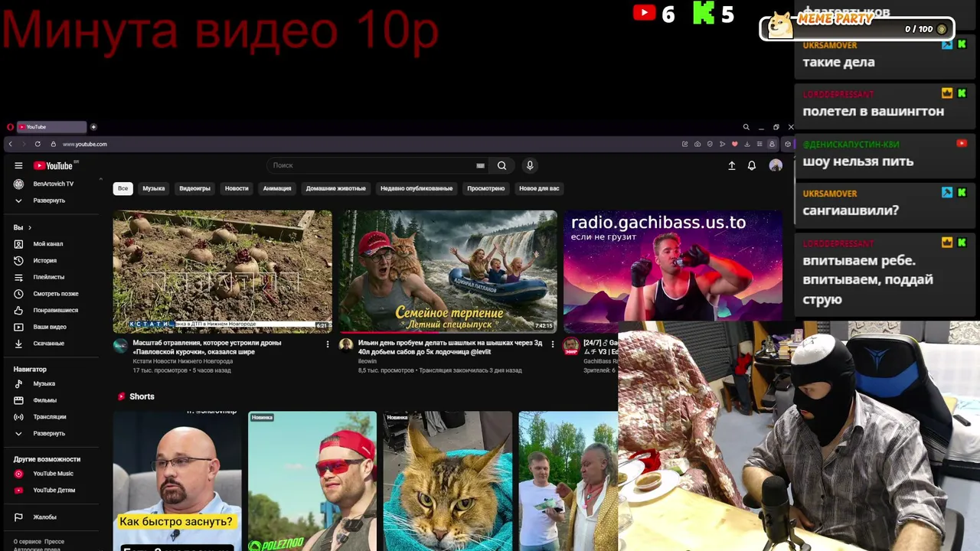Open Масштаб отравления video title link

click(207, 347)
